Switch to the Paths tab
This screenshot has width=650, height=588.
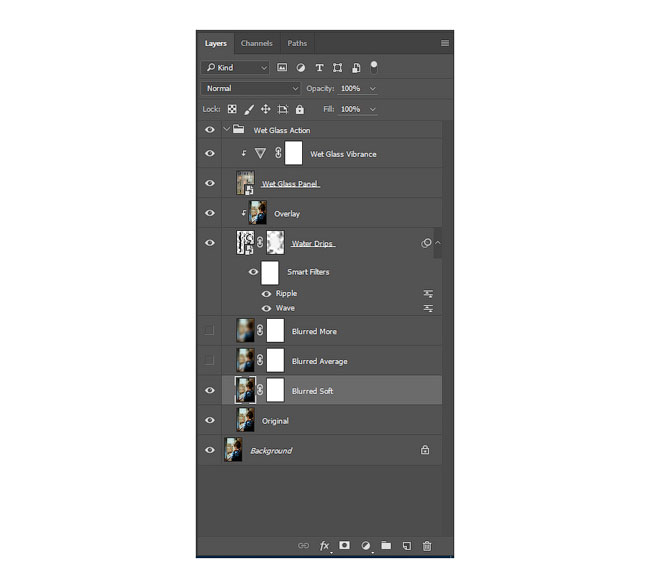297,43
